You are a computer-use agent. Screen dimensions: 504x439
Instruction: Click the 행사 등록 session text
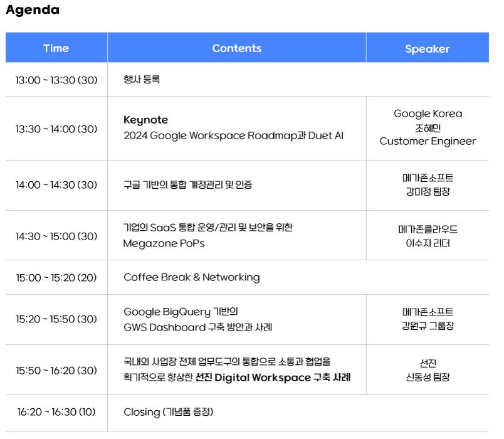(142, 80)
